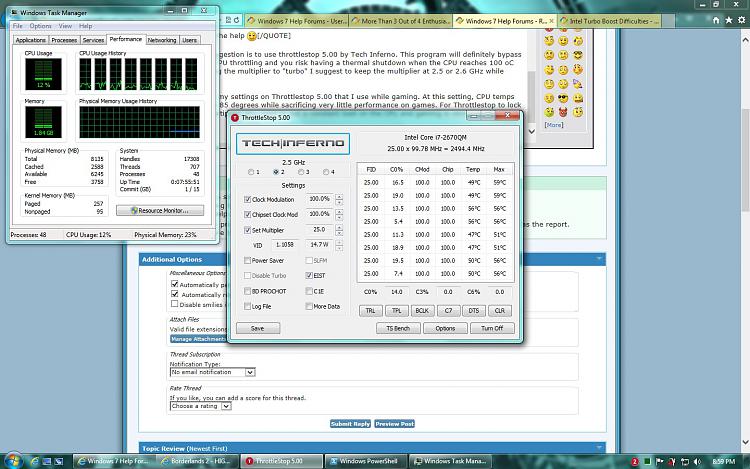Increase Set Multiplier value stepper
750x469 pixels.
pos(339,227)
